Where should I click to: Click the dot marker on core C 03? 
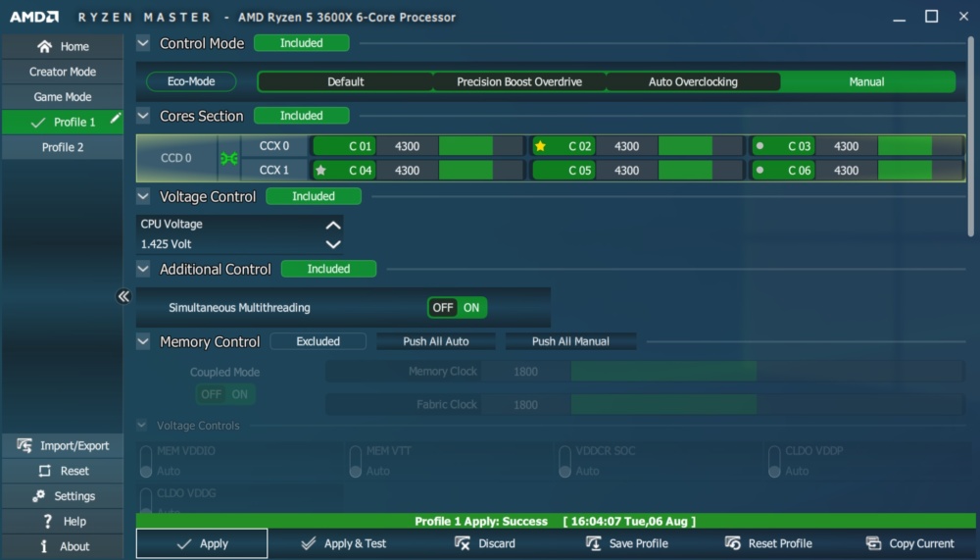(759, 146)
